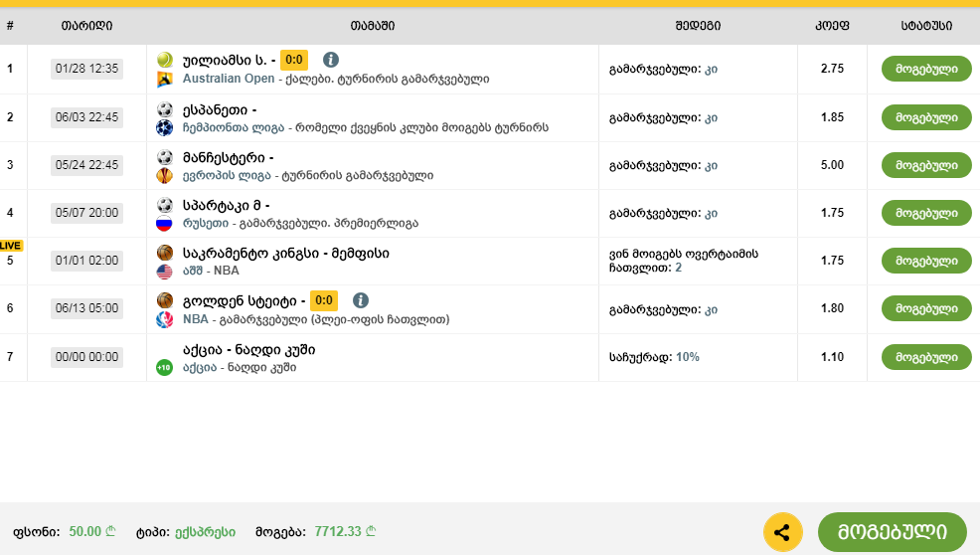Click თამაში column header
Image resolution: width=980 pixels, height=555 pixels.
coord(373,26)
